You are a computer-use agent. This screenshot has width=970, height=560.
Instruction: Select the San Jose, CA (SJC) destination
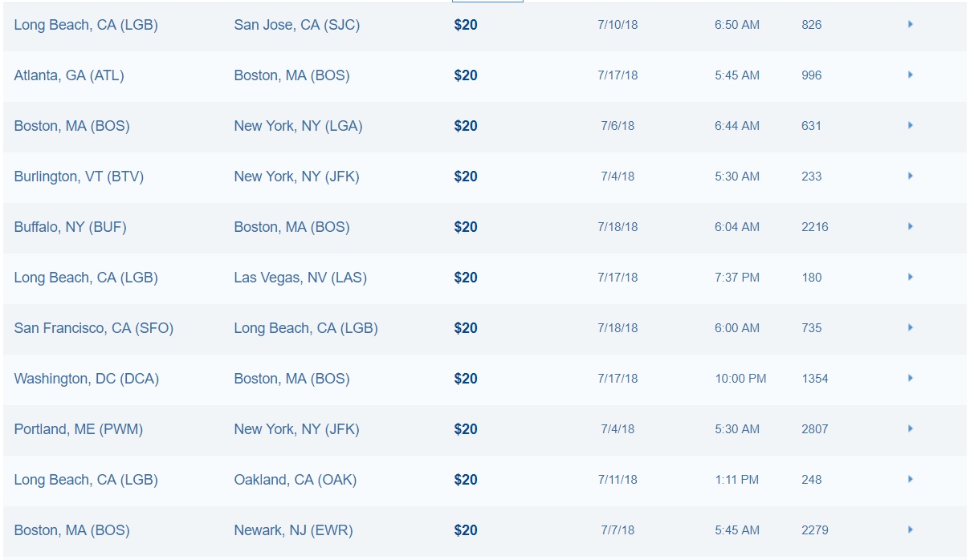296,25
